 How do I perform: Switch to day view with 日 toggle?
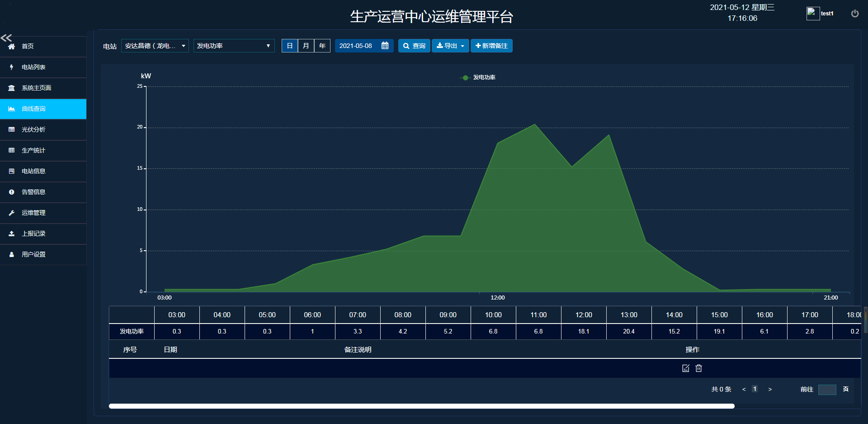[290, 46]
